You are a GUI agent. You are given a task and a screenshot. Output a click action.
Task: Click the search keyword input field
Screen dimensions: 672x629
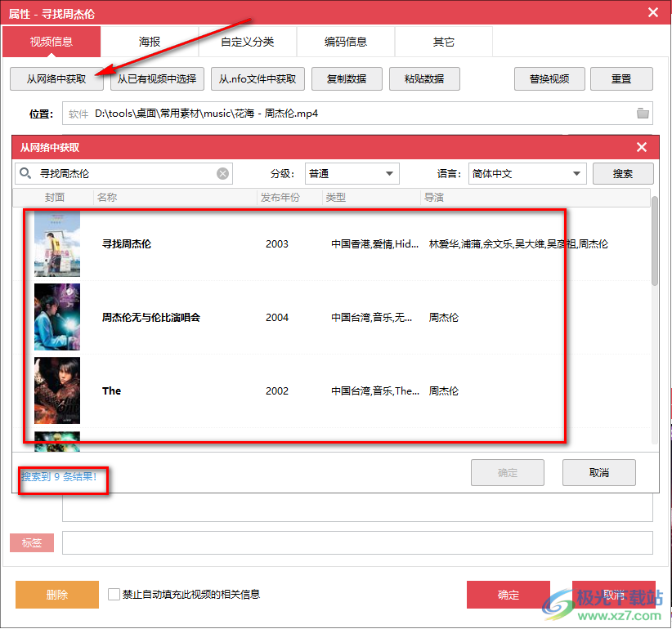coord(124,173)
